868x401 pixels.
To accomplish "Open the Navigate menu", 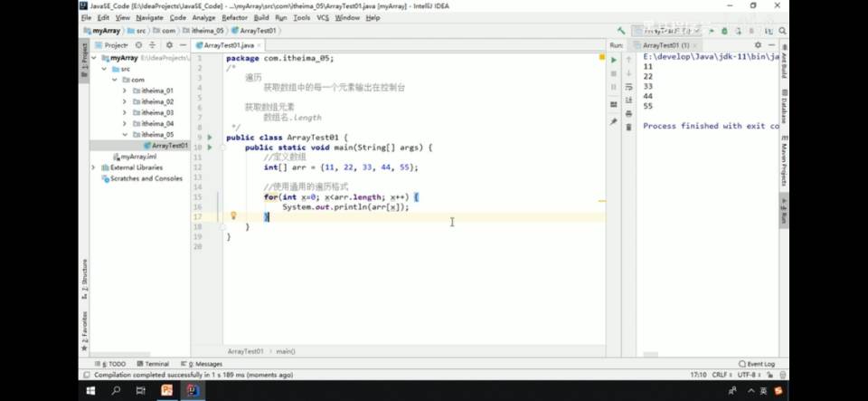I will pos(149,18).
